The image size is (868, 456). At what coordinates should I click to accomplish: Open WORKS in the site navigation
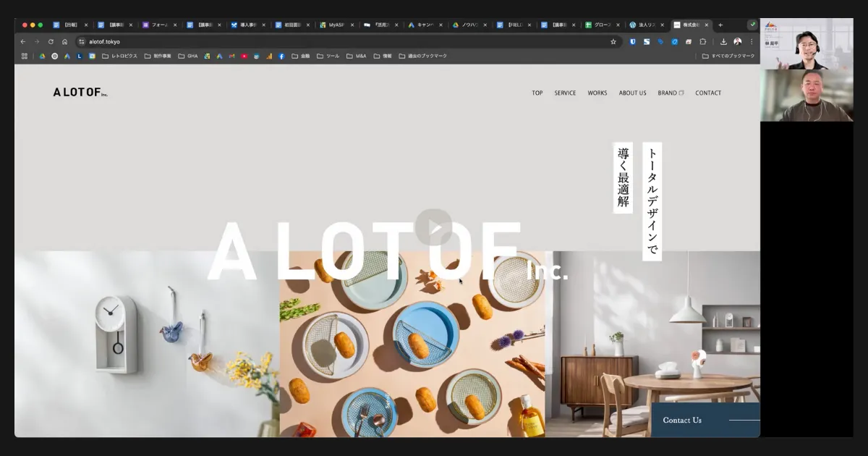tap(597, 93)
